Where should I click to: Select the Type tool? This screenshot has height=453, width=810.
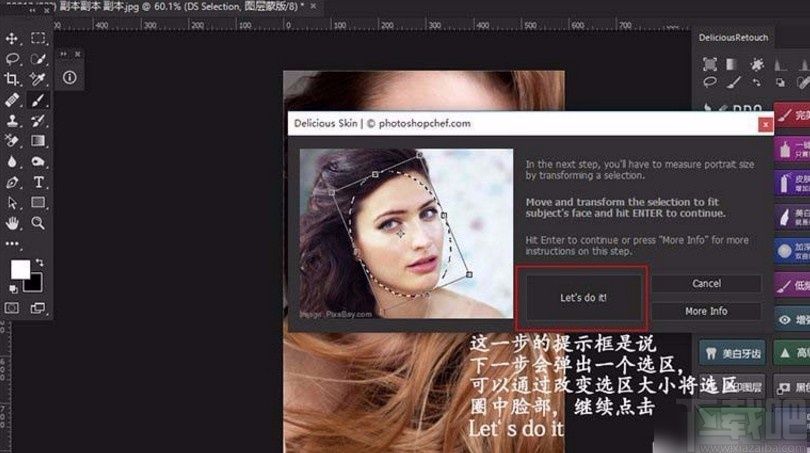pos(38,182)
